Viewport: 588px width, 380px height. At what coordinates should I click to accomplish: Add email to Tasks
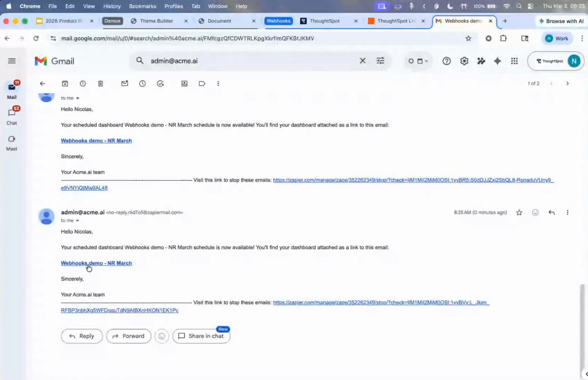[161, 84]
